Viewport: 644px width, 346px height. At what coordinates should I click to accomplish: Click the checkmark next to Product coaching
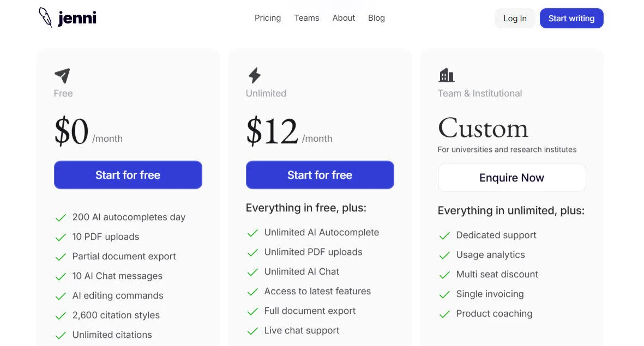(444, 313)
